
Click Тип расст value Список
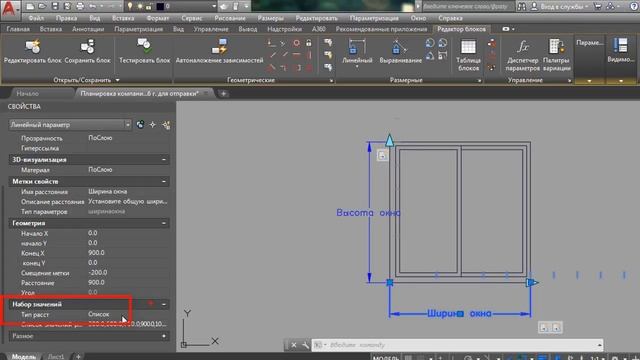[99, 314]
